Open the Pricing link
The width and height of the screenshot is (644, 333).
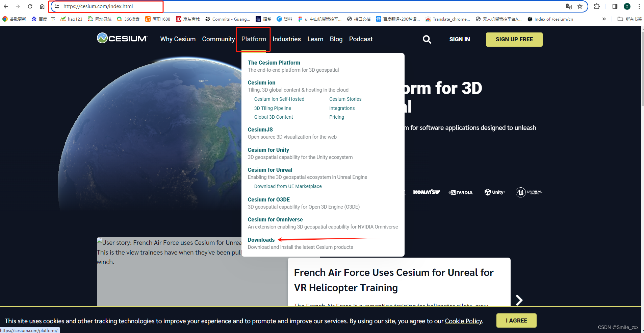tap(337, 117)
